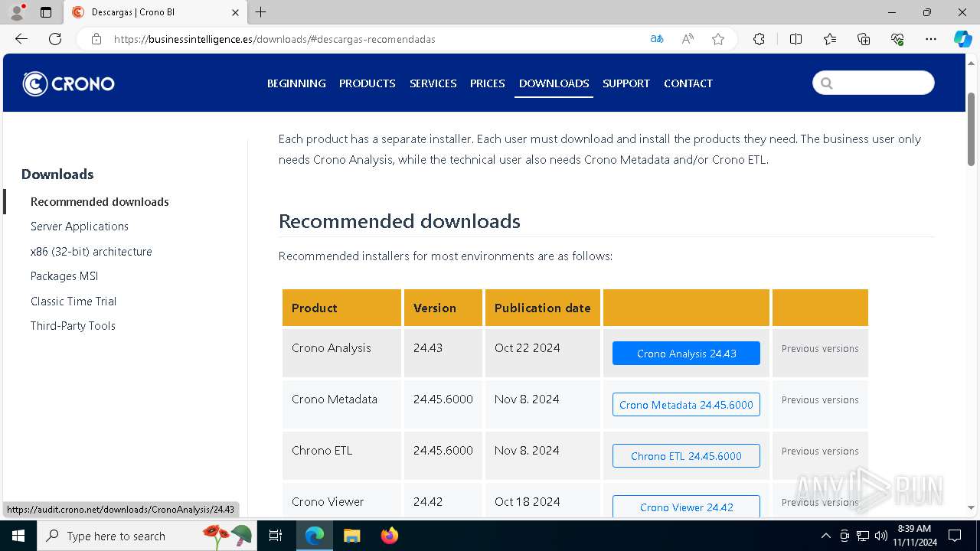Open File Explorer from taskbar

click(351, 536)
